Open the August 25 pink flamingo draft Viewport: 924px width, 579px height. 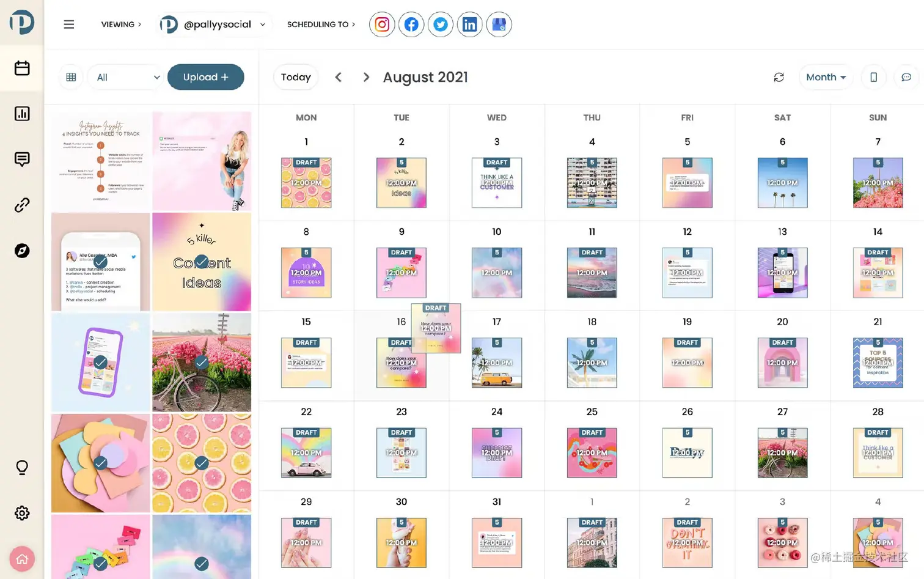click(592, 453)
